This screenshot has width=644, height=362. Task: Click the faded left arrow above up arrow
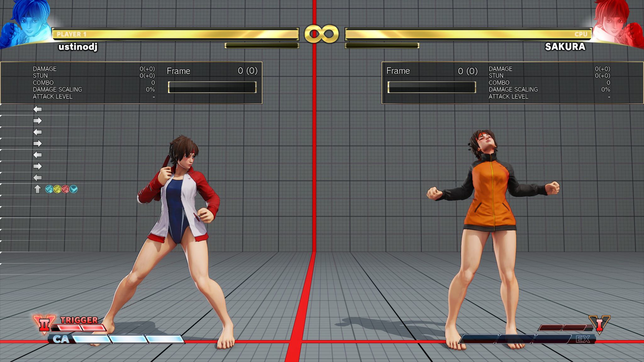(x=37, y=178)
